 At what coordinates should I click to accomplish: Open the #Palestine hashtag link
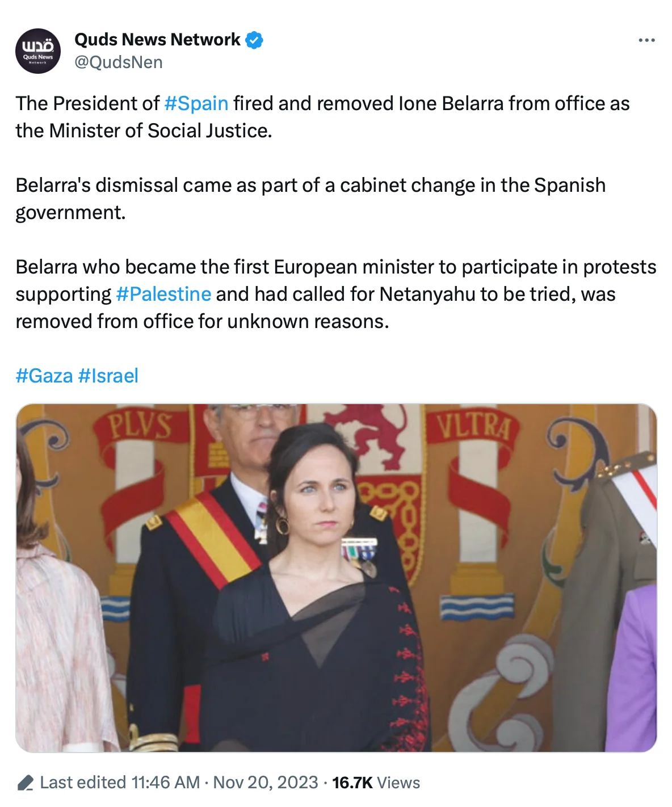click(x=163, y=294)
